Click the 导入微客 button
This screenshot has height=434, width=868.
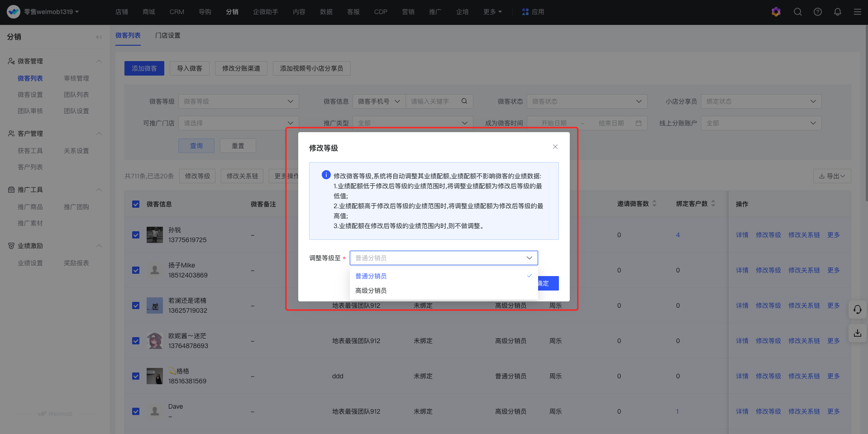point(190,68)
